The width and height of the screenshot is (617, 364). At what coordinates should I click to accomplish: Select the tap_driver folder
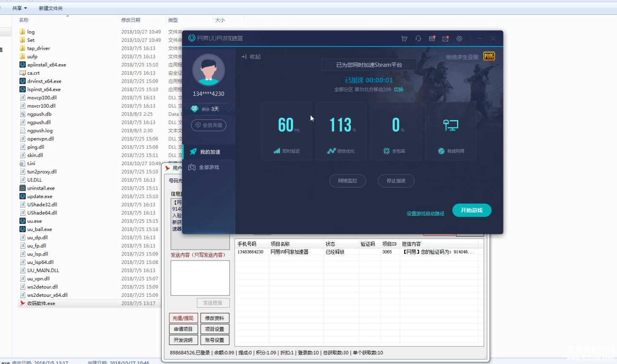pos(38,48)
